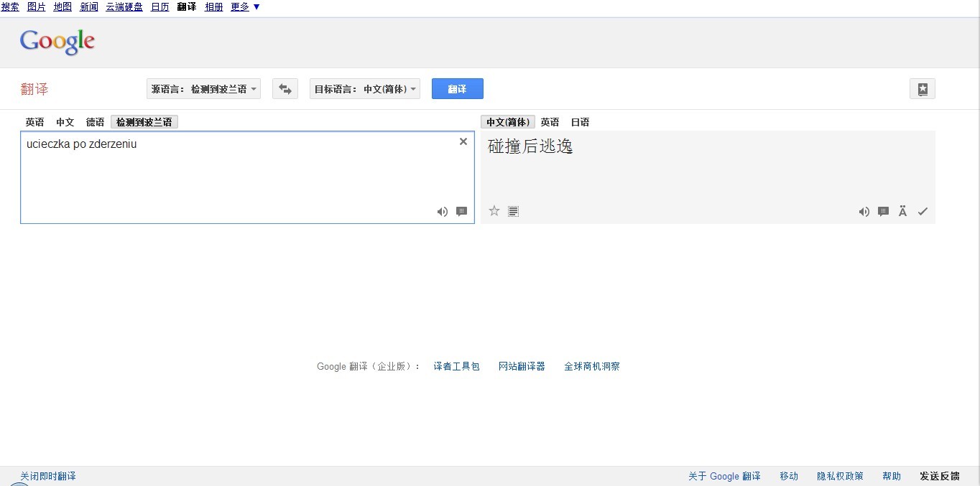This screenshot has height=486, width=980.
Task: Open the target language dropdown
Action: (365, 89)
